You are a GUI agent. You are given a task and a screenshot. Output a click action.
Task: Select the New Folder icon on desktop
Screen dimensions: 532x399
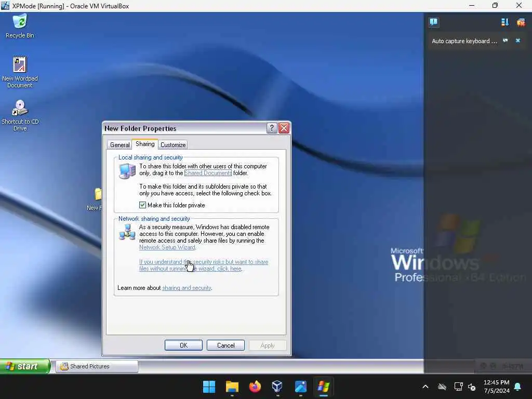[95, 199]
